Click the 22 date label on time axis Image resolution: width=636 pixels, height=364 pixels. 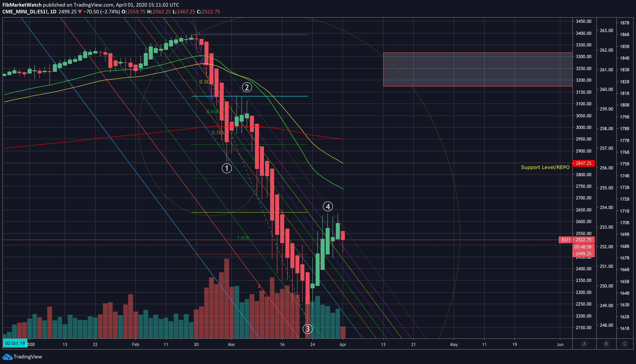95,345
